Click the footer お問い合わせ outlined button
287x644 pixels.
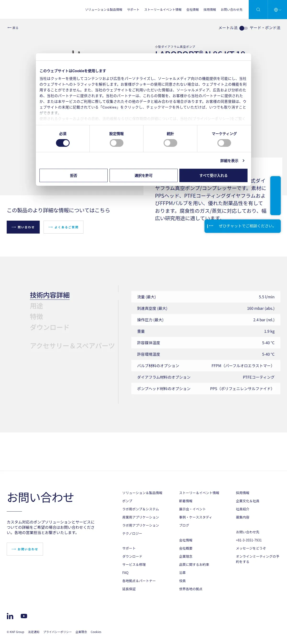click(25, 549)
